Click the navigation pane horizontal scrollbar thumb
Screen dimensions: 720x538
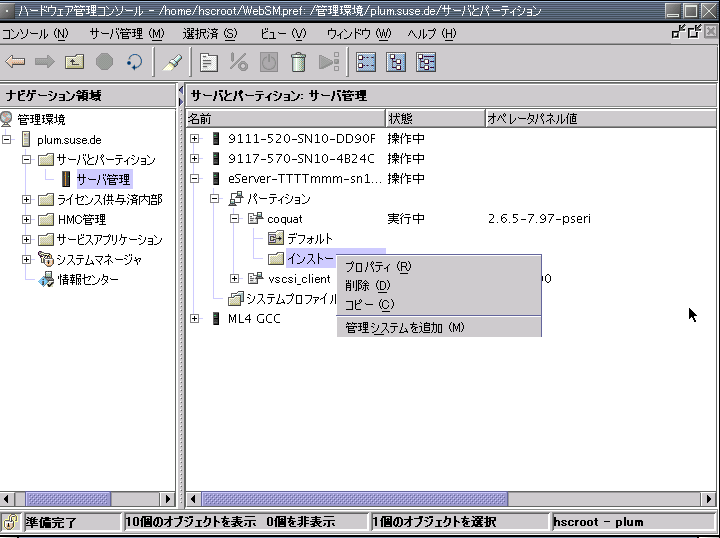click(x=68, y=499)
